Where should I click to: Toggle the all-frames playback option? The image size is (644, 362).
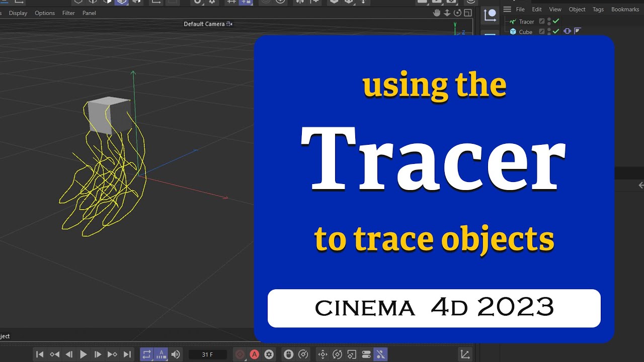click(x=161, y=354)
